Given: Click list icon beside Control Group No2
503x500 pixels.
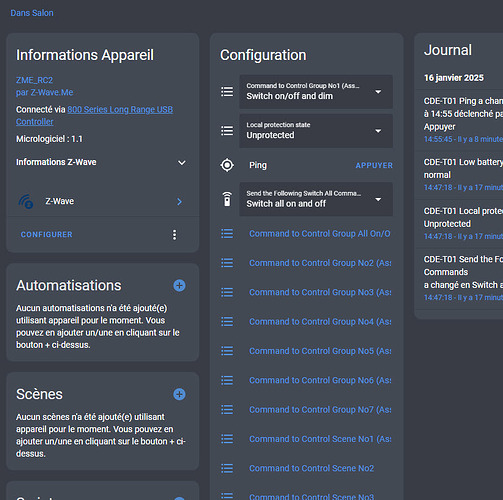Looking at the screenshot, I should tap(227, 263).
